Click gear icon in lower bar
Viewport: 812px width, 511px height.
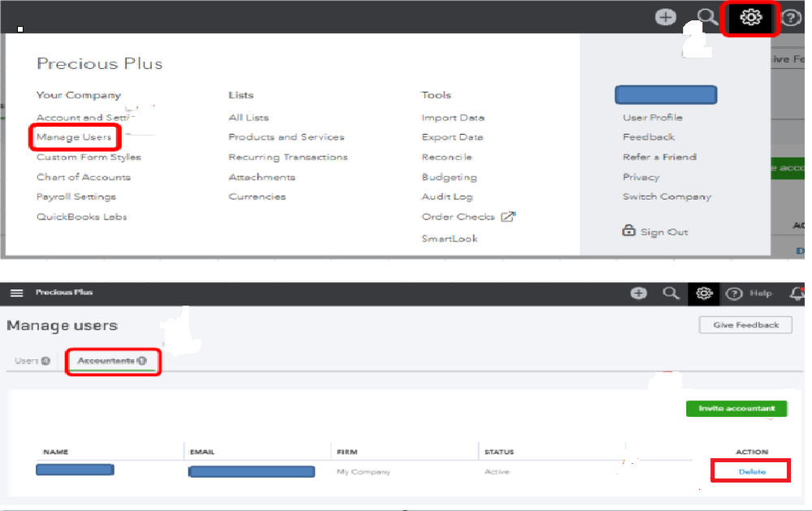(x=704, y=293)
